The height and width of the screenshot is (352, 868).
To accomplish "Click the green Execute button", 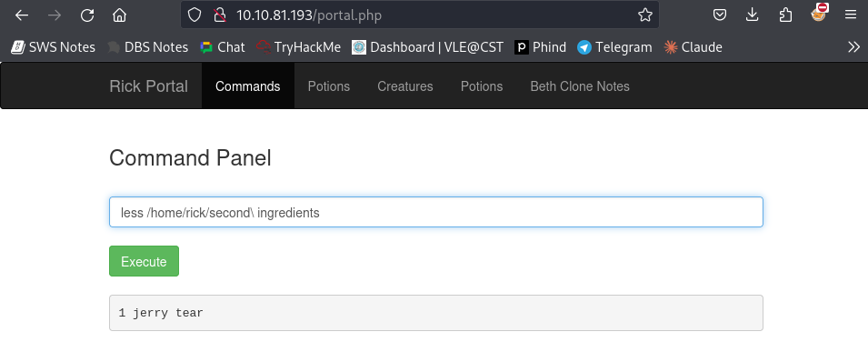I will pos(144,261).
